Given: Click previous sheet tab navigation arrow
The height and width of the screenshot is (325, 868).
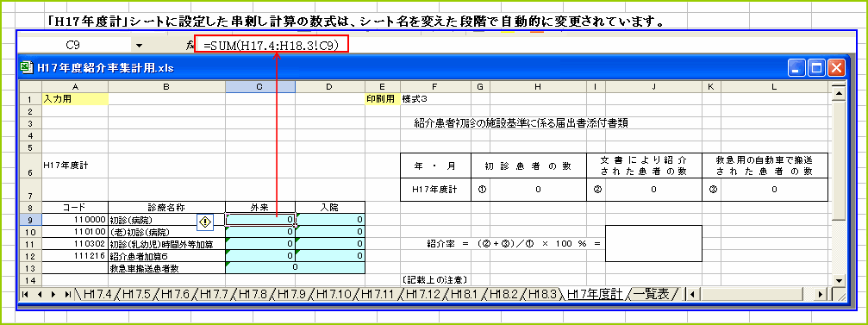Looking at the screenshot, I should coord(40,294).
